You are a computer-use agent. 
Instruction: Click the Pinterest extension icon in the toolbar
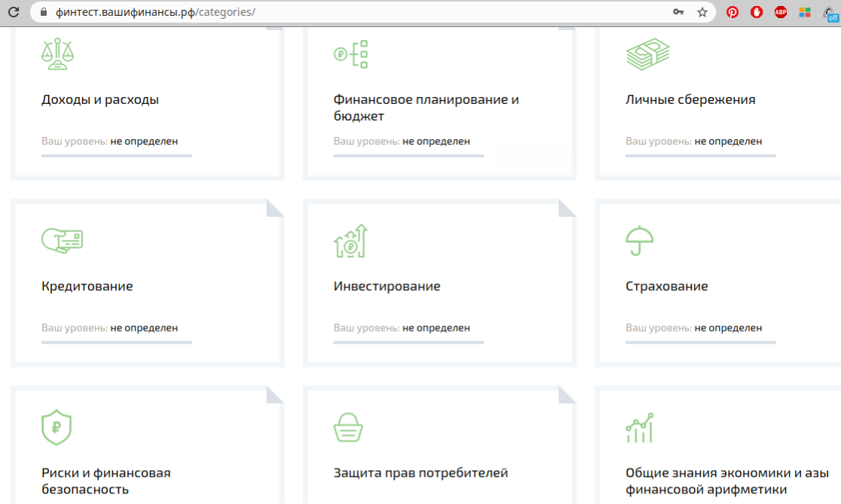click(732, 11)
